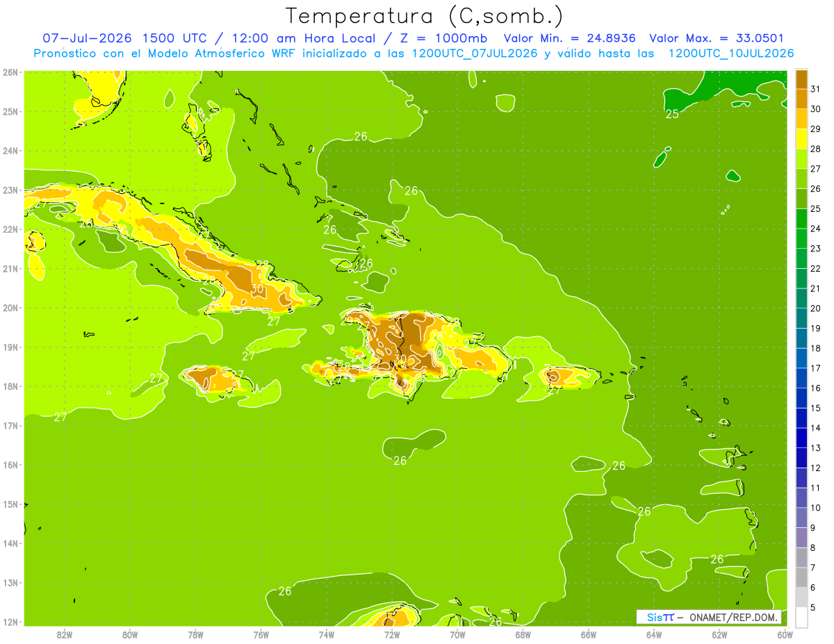Click the '31' label on the color scale
834x644 pixels.
815,89
